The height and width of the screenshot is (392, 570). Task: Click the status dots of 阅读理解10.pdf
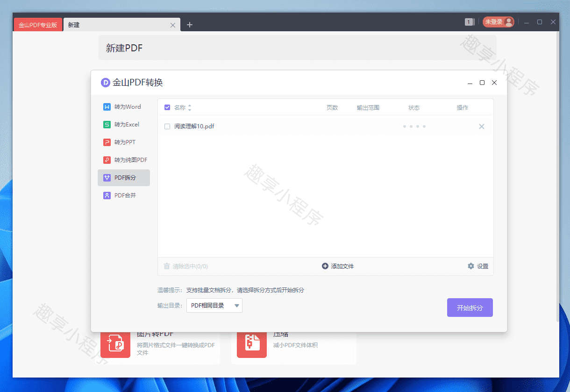414,126
